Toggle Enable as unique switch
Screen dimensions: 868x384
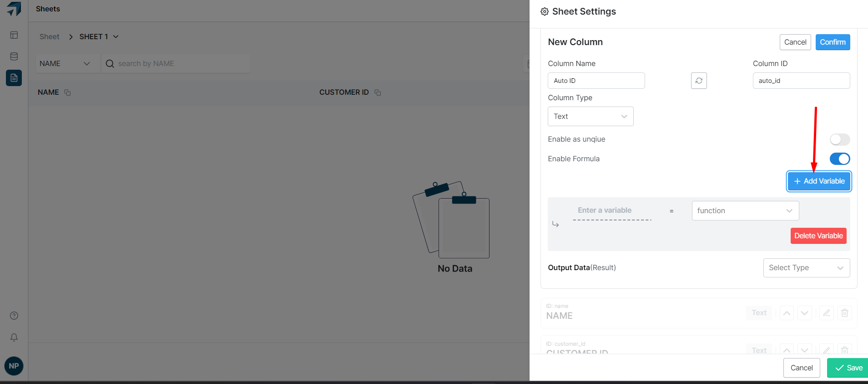(839, 139)
